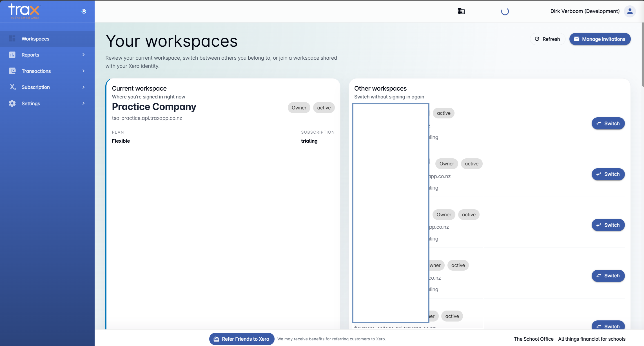Click the page vertical scrollbar

643,55
